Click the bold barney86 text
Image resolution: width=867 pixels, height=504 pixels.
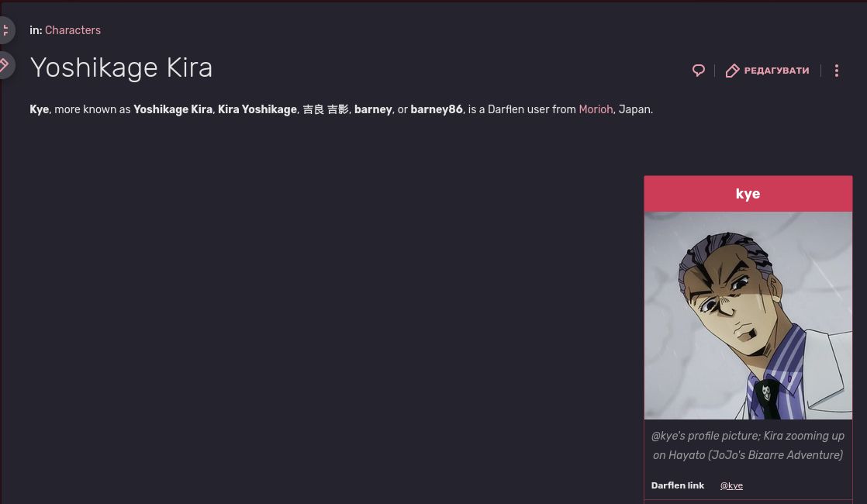point(437,109)
